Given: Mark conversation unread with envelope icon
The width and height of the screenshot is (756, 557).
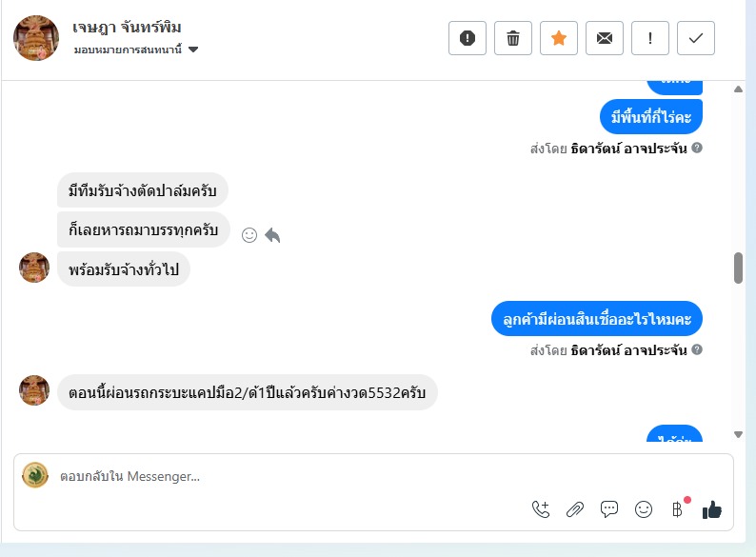Looking at the screenshot, I should coord(605,38).
